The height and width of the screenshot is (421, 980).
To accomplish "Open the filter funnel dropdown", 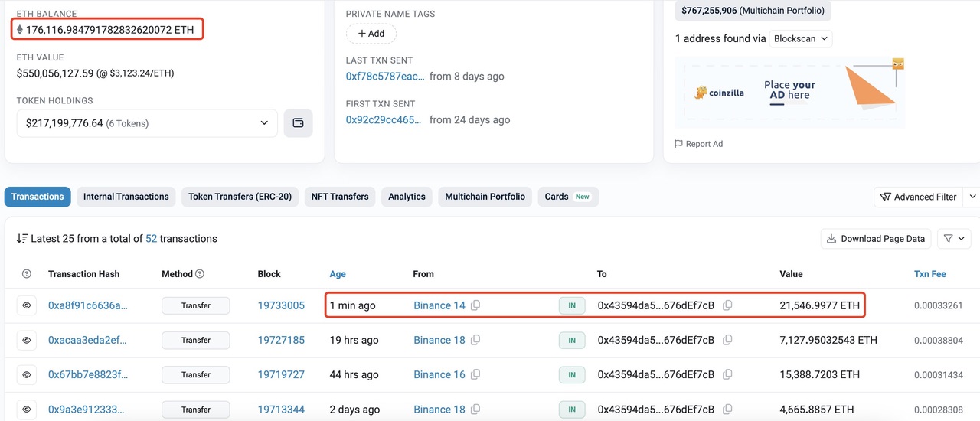I will click(x=953, y=239).
